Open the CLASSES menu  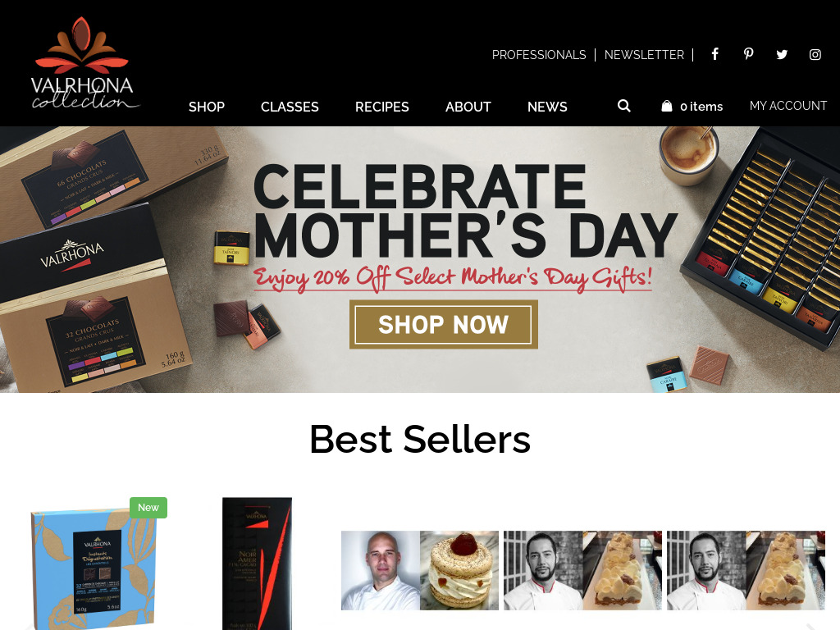point(290,107)
